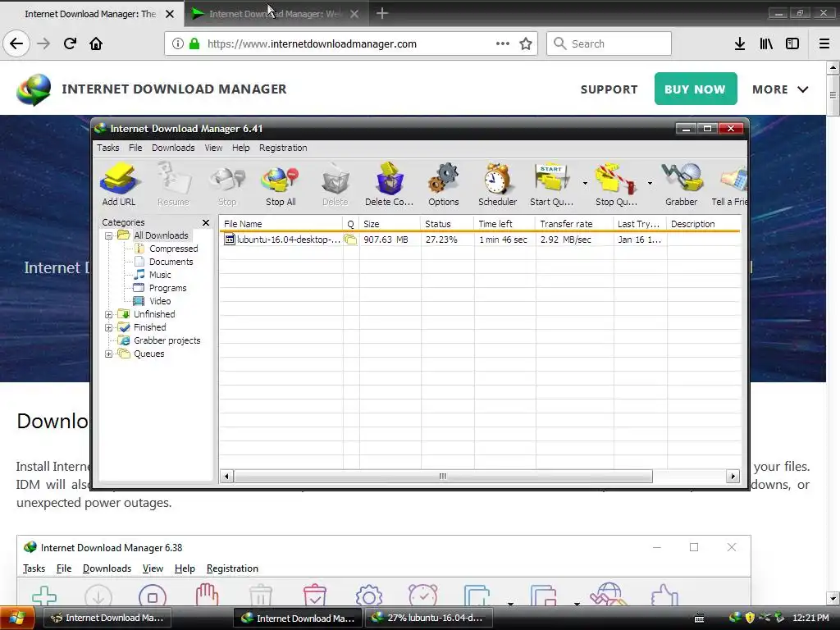The width and height of the screenshot is (840, 630).
Task: Click left arrow of list scrollbar
Action: coord(226,477)
